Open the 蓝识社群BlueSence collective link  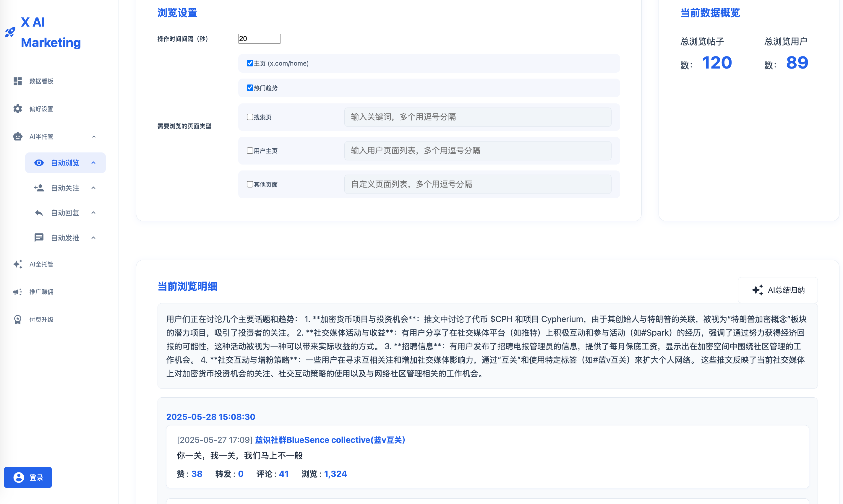[x=329, y=440]
